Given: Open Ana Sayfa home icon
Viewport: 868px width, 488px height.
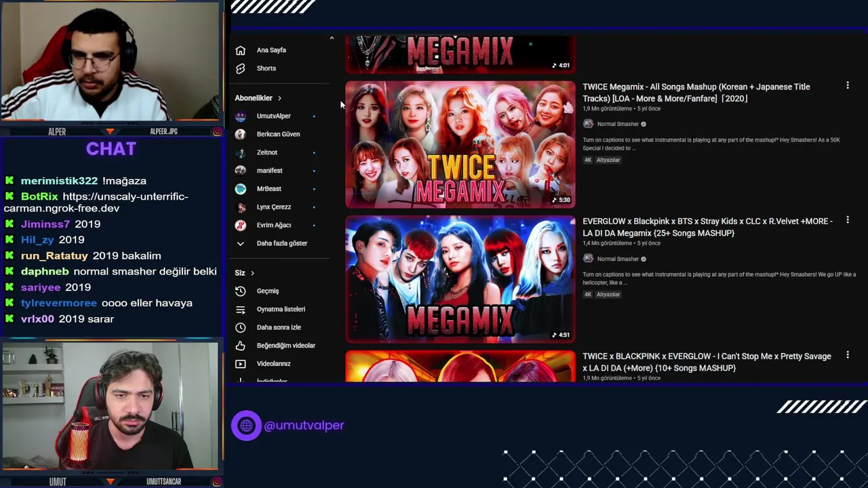Looking at the screenshot, I should coord(240,50).
